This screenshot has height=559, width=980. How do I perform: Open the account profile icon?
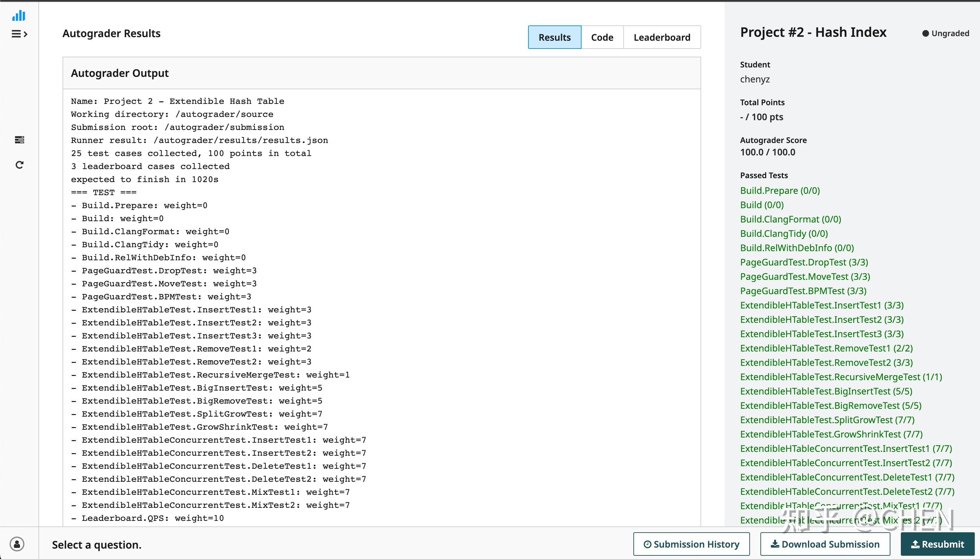click(x=17, y=544)
